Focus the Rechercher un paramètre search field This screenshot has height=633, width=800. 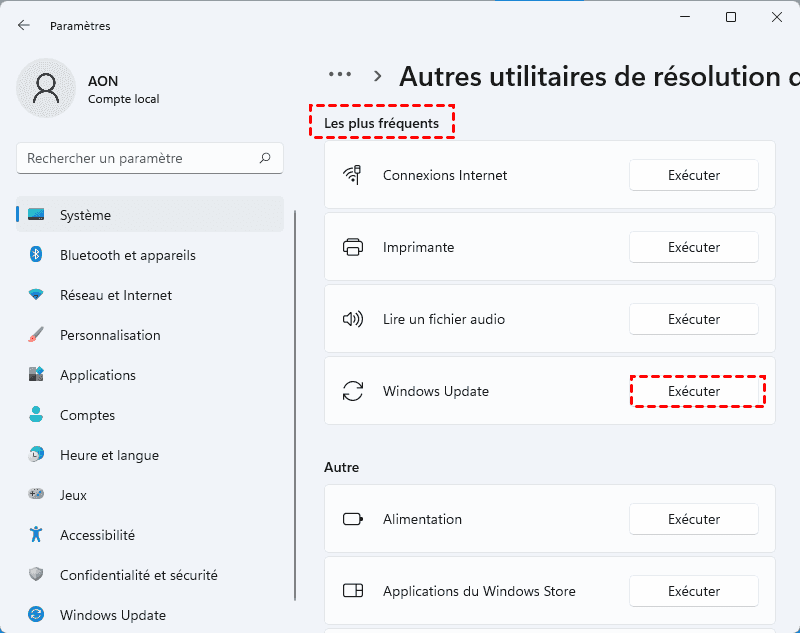(140, 158)
